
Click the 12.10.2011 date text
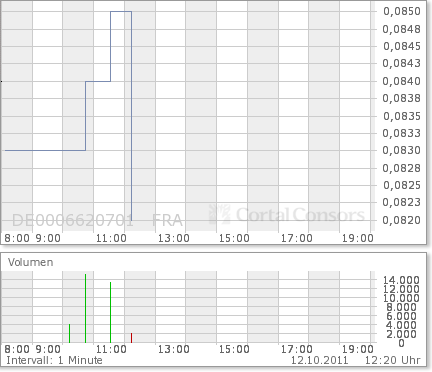(319, 360)
